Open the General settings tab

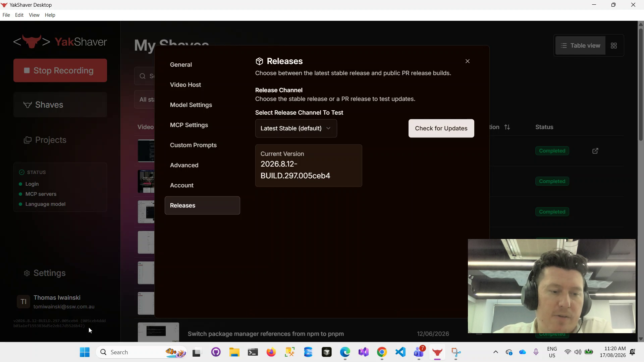202,65
